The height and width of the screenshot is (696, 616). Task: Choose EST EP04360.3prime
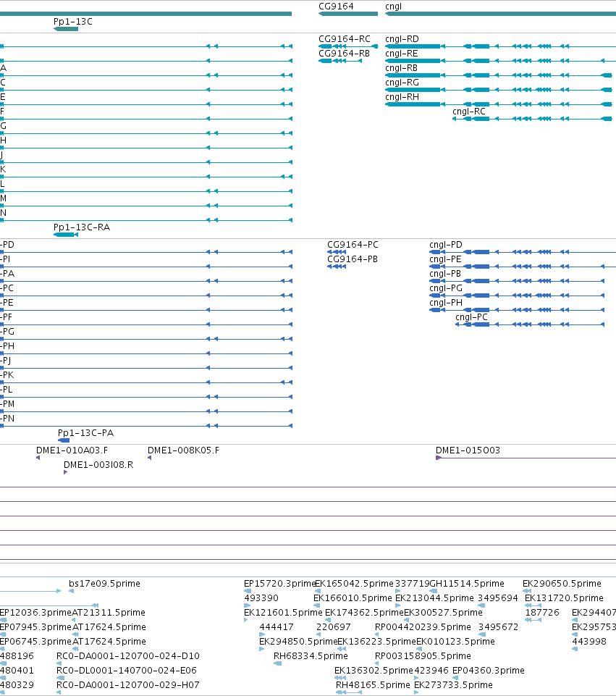489,670
